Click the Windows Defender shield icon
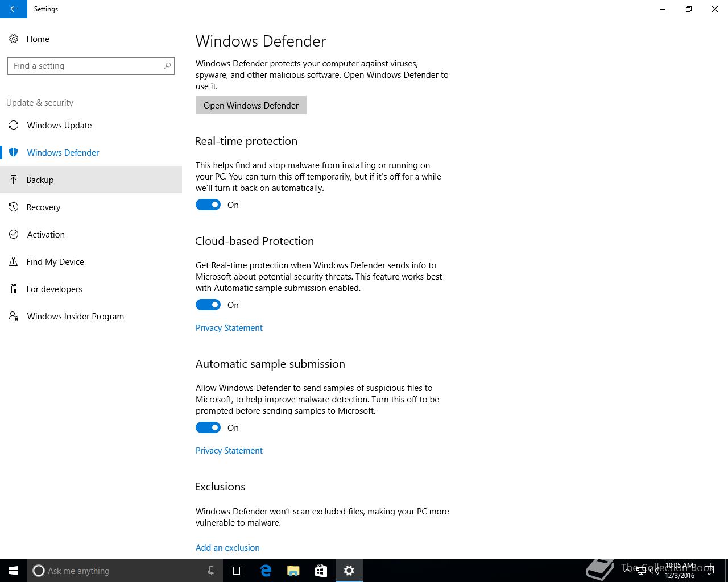This screenshot has width=728, height=582. (x=14, y=152)
